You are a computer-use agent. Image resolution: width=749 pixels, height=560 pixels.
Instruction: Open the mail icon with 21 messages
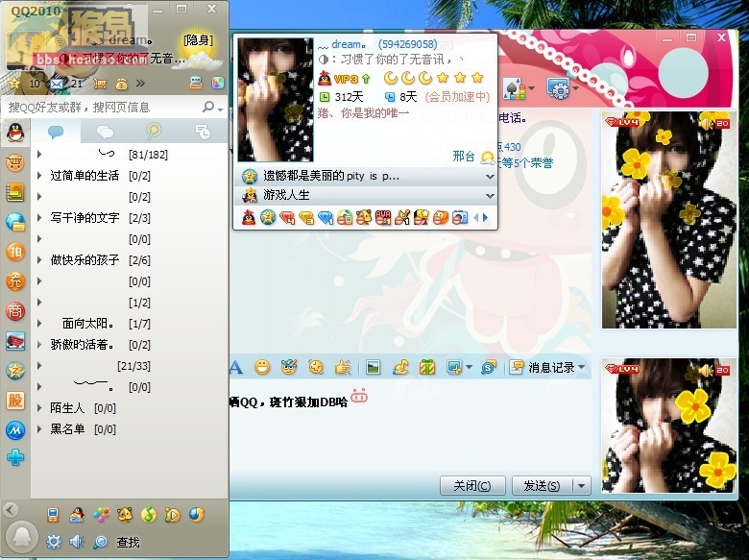click(x=57, y=85)
